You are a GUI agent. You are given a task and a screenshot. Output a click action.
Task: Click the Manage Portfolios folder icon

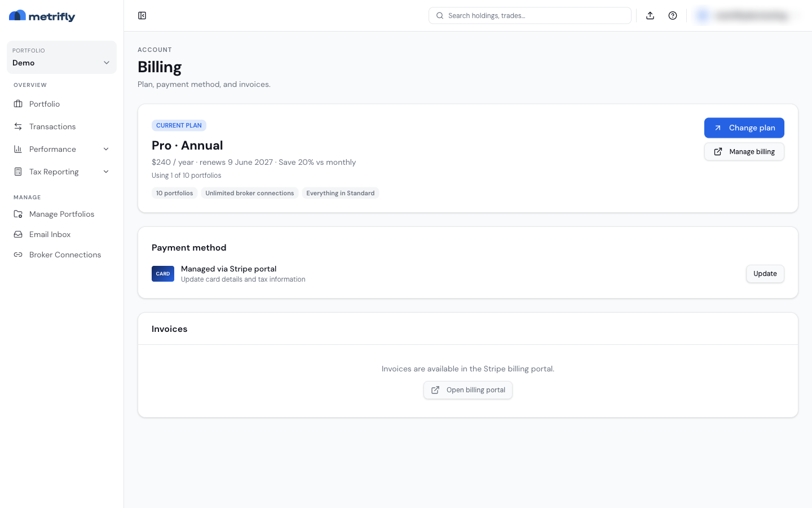click(x=18, y=214)
